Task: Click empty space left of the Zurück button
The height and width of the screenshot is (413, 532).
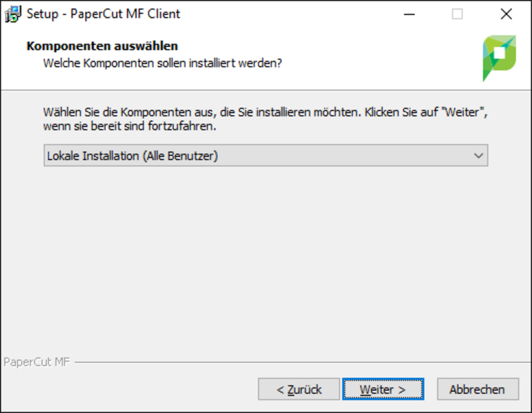Action: click(x=133, y=389)
